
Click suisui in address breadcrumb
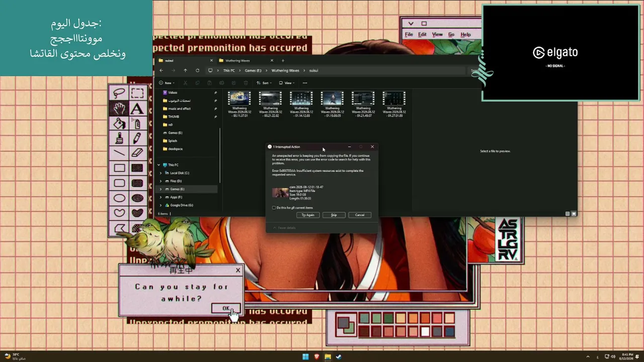(313, 70)
